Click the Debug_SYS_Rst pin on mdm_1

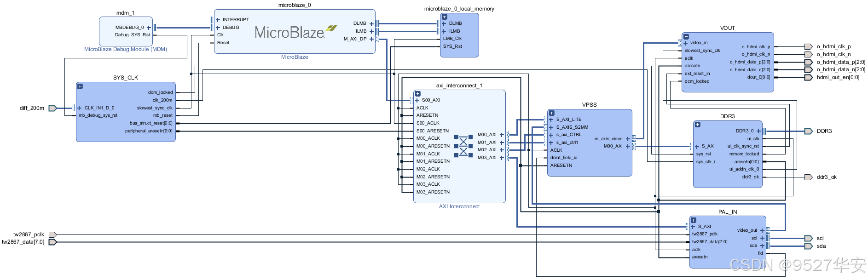click(x=133, y=35)
